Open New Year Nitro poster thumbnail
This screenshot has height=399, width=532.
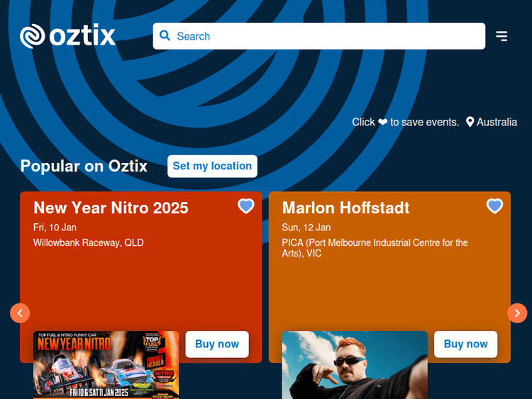[106, 365]
